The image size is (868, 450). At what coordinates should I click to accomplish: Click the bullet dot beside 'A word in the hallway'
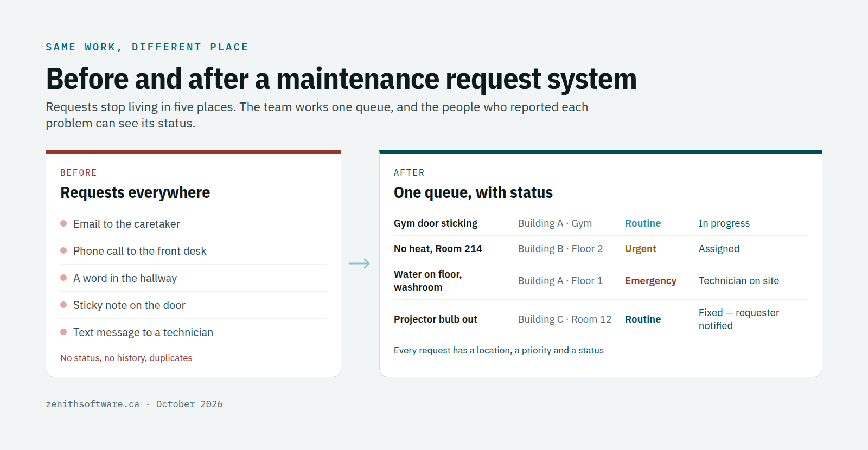click(63, 278)
